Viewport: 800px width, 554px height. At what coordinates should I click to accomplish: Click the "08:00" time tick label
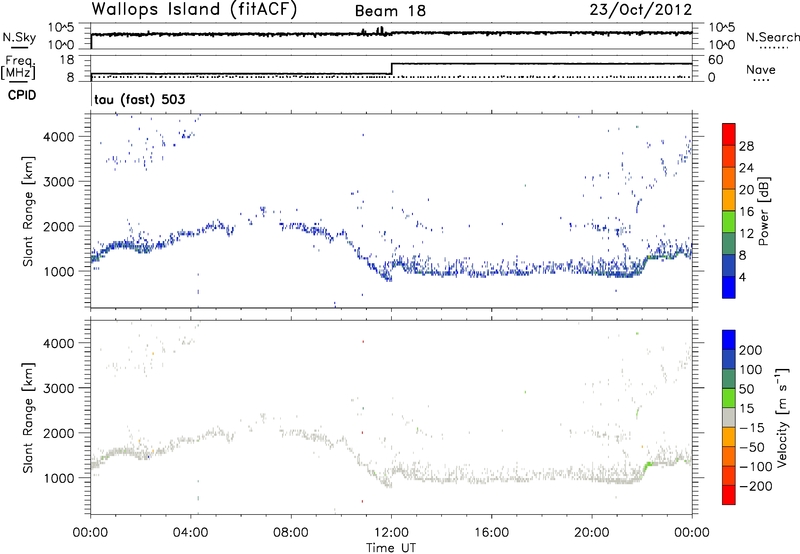(x=291, y=533)
